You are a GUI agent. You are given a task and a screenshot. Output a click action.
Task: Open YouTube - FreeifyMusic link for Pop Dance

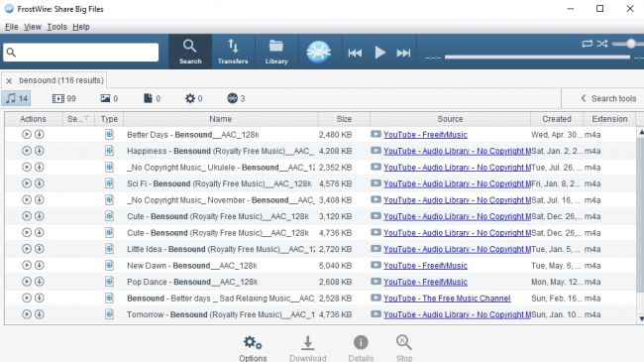coord(425,282)
